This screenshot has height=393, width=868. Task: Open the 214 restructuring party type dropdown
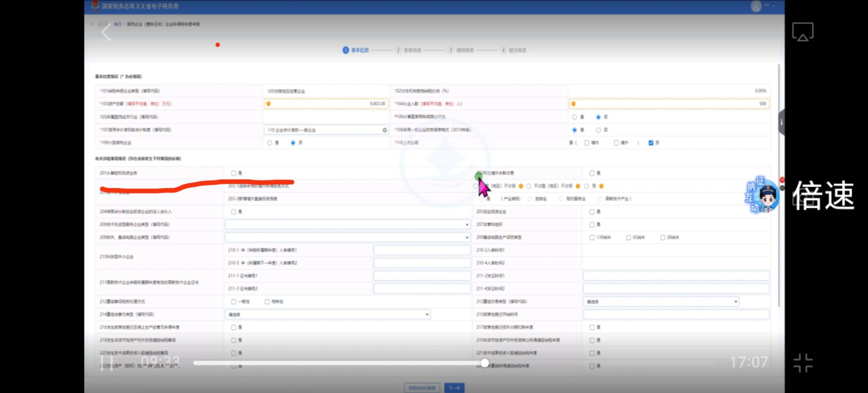327,315
